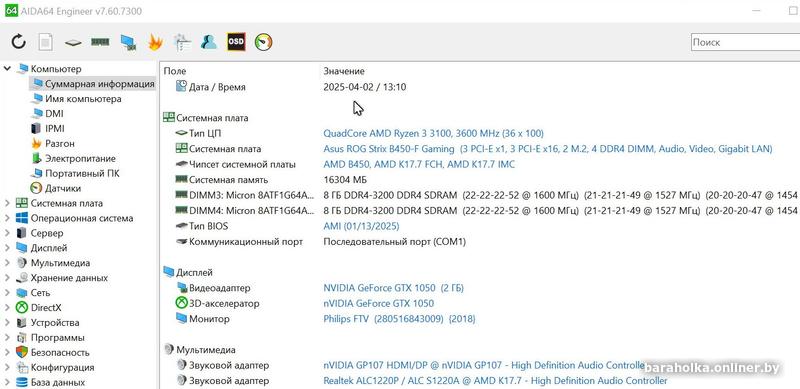
Task: Select Безопасность in the tree
Action: [60, 352]
